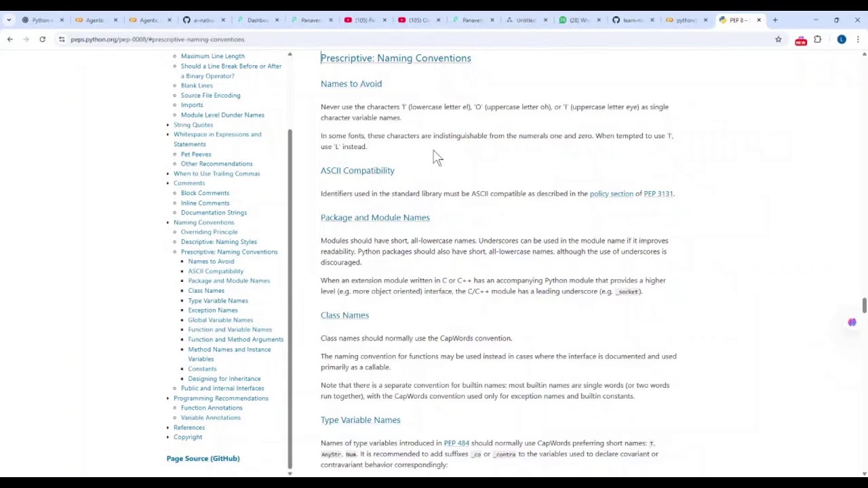
Task: Open Global Variable Names sidebar entry
Action: [220, 320]
